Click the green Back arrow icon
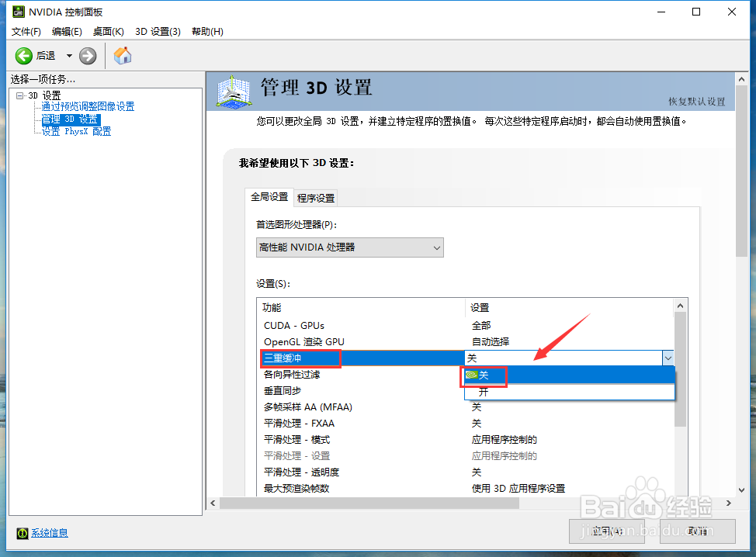Viewport: 756px width, 557px height. [x=23, y=56]
